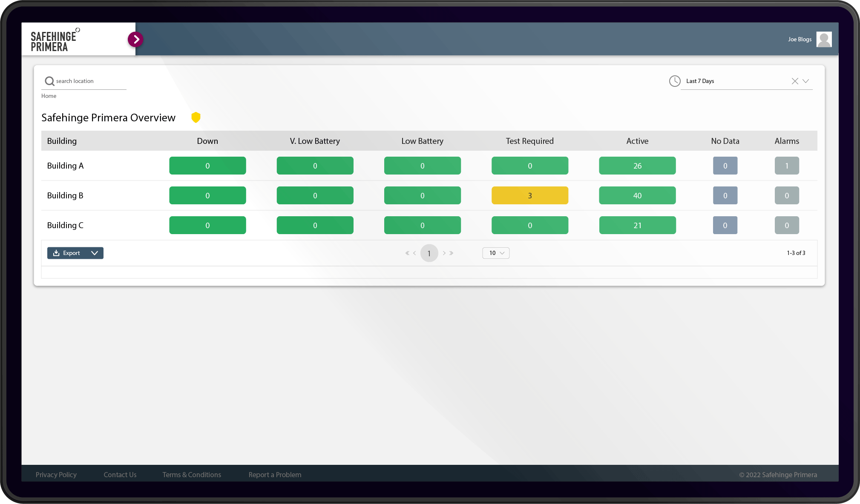Viewport: 860px width, 504px height.
Task: Click Building B Low Battery count
Action: click(x=422, y=195)
